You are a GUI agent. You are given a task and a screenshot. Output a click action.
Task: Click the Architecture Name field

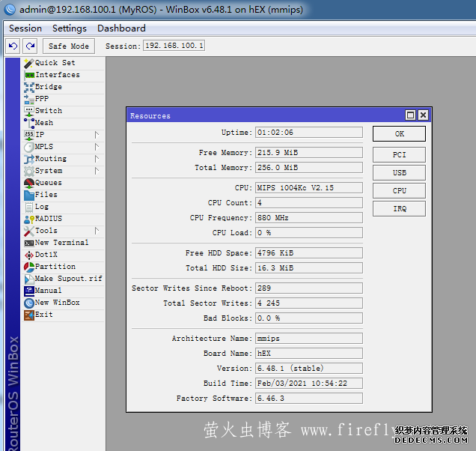309,339
